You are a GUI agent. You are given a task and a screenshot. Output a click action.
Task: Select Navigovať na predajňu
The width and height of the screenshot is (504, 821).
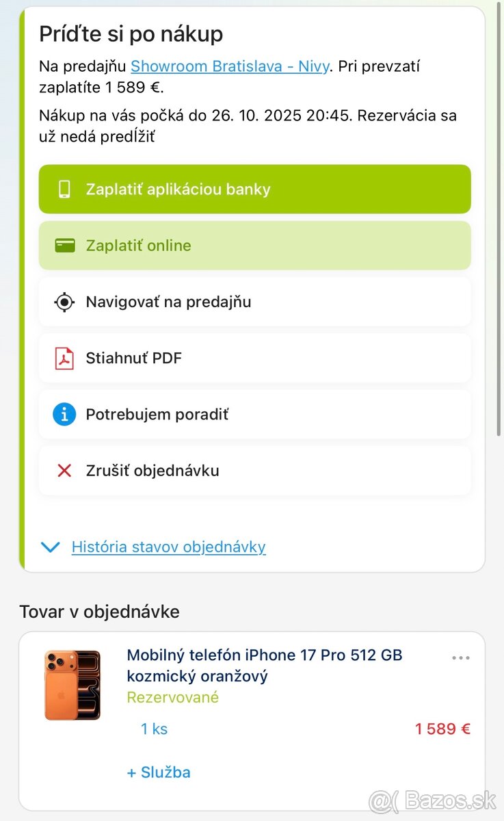coord(254,302)
